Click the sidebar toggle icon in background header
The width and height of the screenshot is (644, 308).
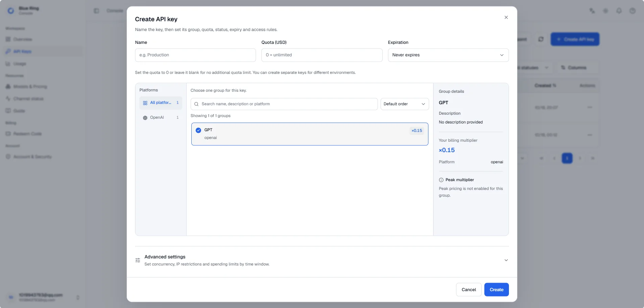[96, 11]
